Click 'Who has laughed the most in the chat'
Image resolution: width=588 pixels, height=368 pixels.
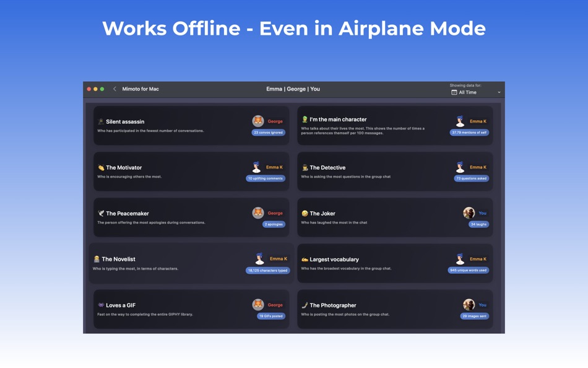[334, 222]
